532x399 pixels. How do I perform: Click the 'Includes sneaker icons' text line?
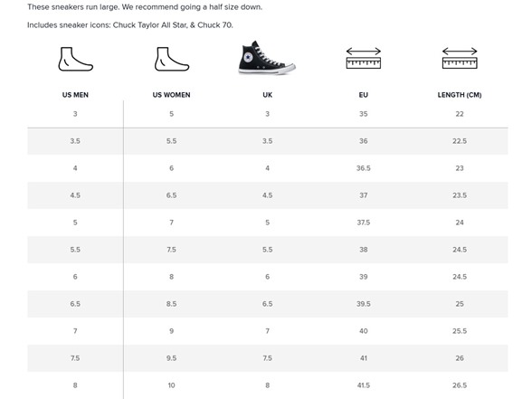click(x=130, y=25)
